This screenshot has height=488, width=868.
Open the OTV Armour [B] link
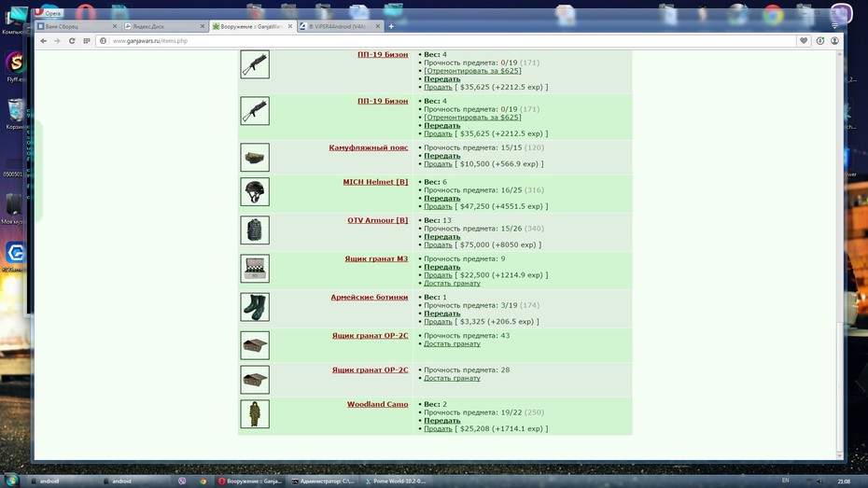point(378,220)
